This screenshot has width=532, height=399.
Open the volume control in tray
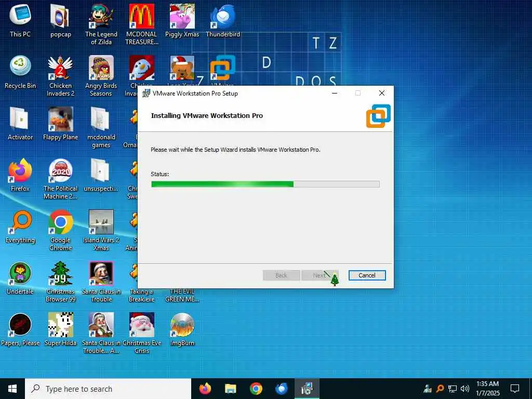tap(465, 389)
